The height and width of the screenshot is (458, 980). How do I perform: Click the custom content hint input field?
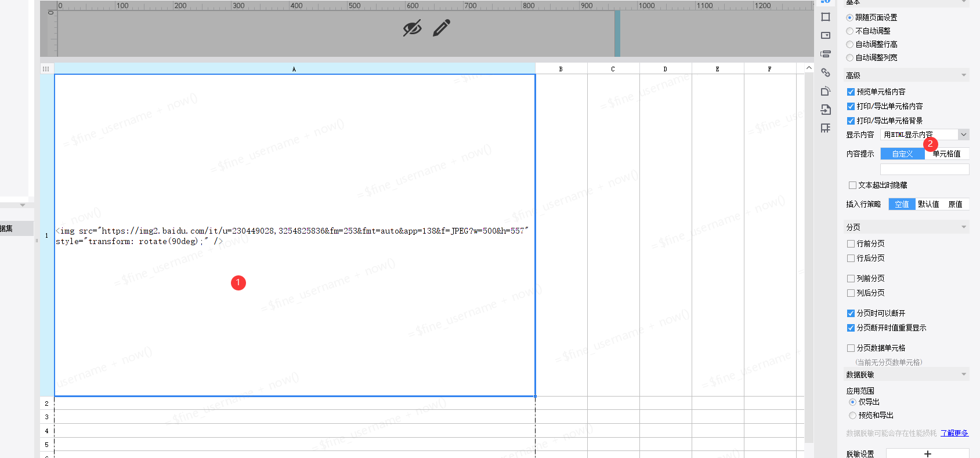tap(925, 169)
